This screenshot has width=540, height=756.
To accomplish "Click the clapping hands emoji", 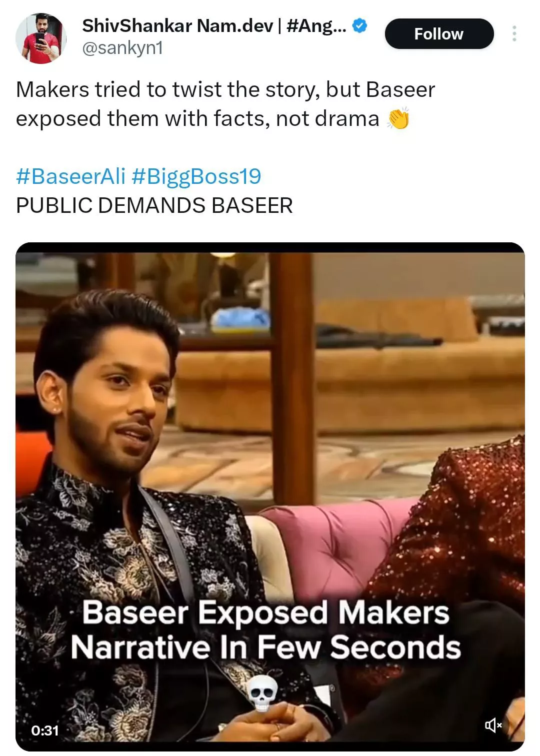I will tap(398, 118).
